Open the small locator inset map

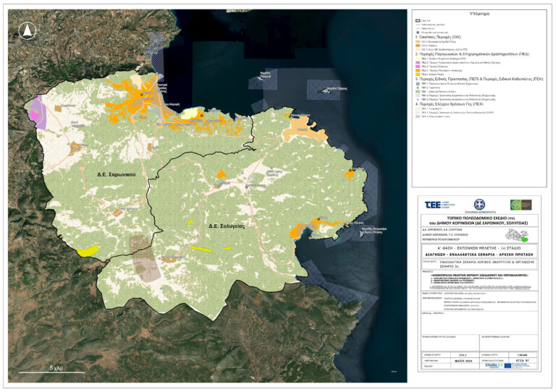[x=517, y=236]
